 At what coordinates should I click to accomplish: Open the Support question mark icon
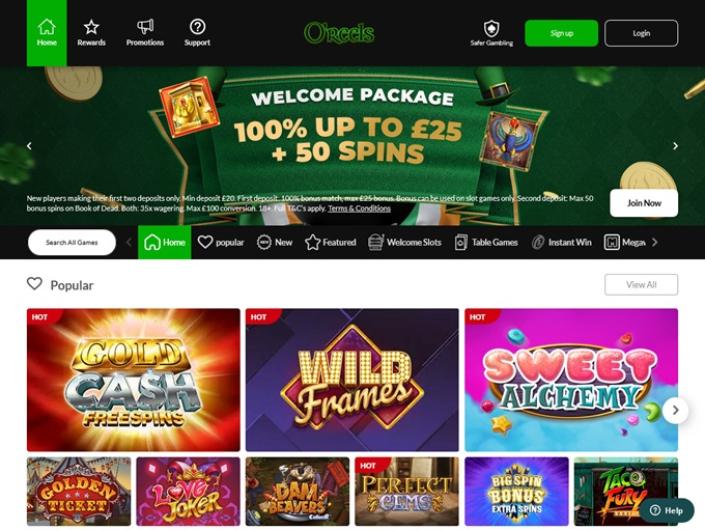pos(197,27)
